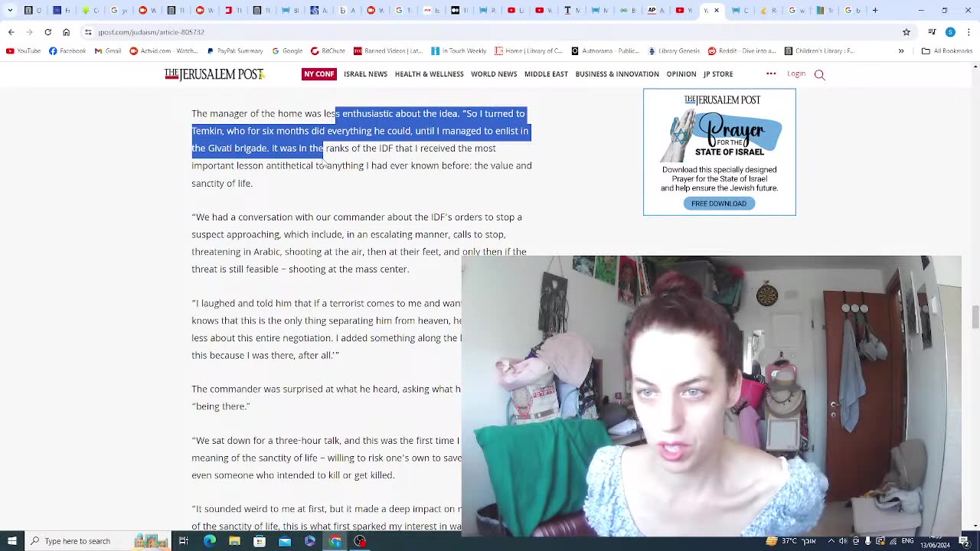
Task: Show hidden system tray icons
Action: (x=831, y=541)
